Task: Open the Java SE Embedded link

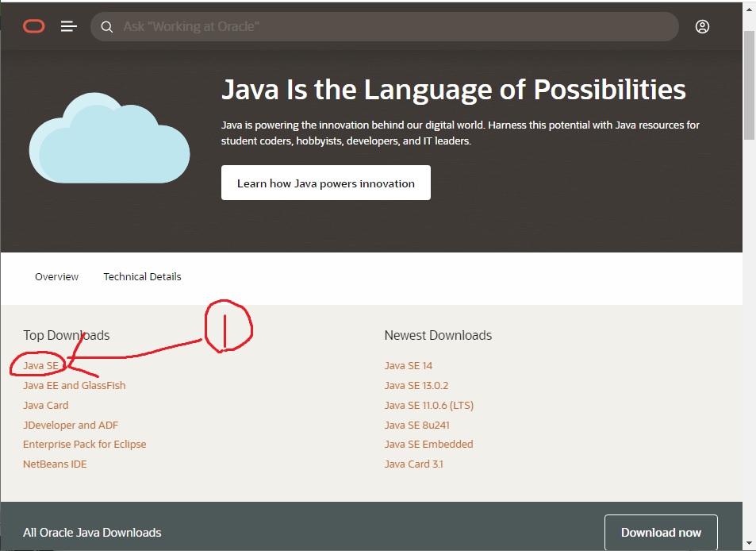Action: click(428, 445)
